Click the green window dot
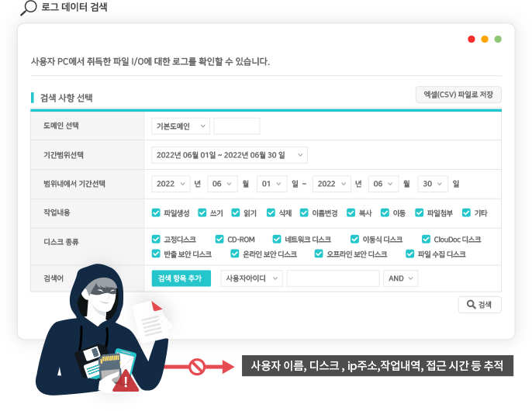Image resolution: width=532 pixels, height=411 pixels. pyautogui.click(x=498, y=39)
